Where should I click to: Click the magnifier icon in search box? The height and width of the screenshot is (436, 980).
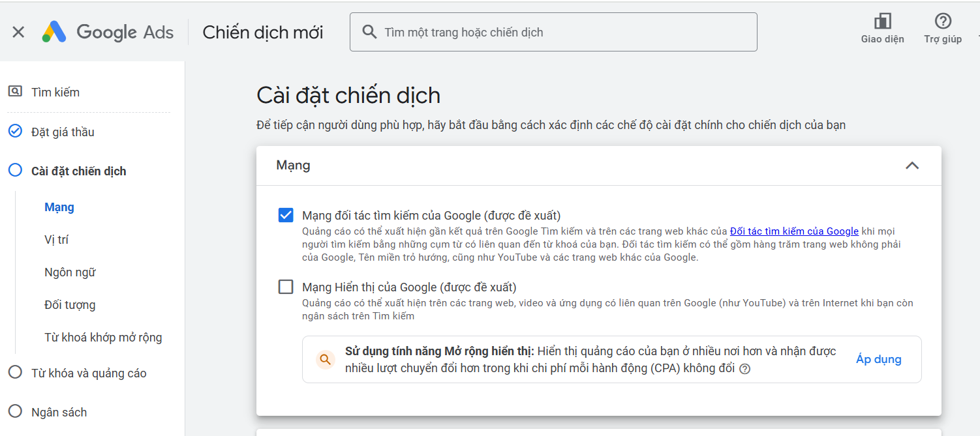369,32
